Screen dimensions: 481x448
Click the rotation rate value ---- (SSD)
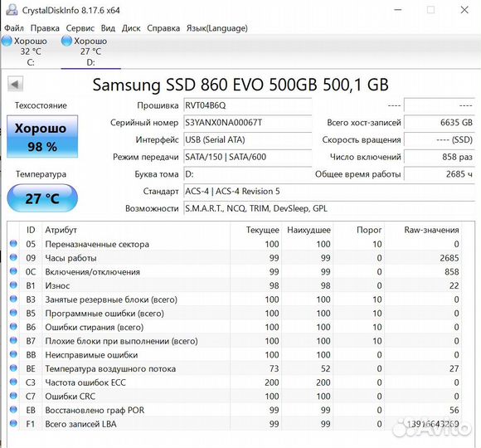440,140
